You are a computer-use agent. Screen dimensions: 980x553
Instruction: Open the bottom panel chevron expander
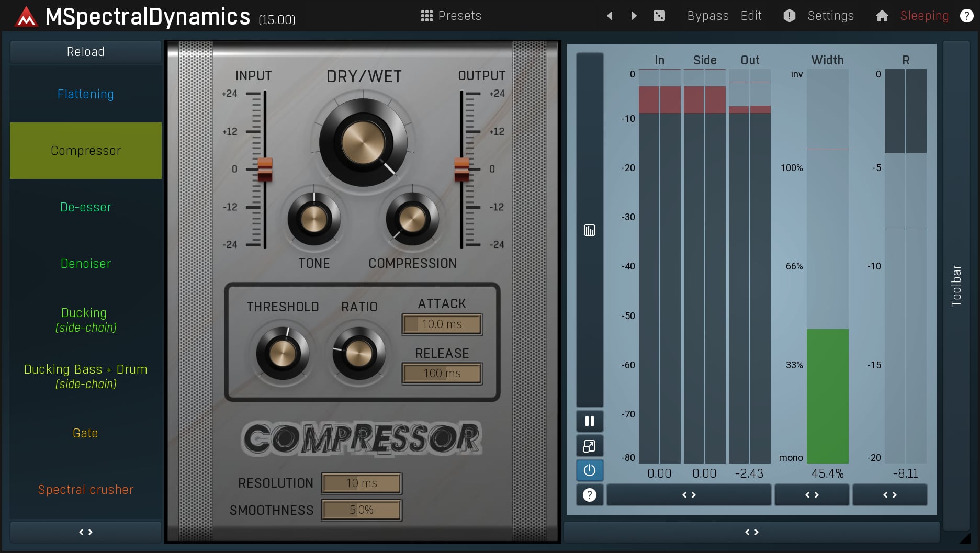[x=752, y=532]
